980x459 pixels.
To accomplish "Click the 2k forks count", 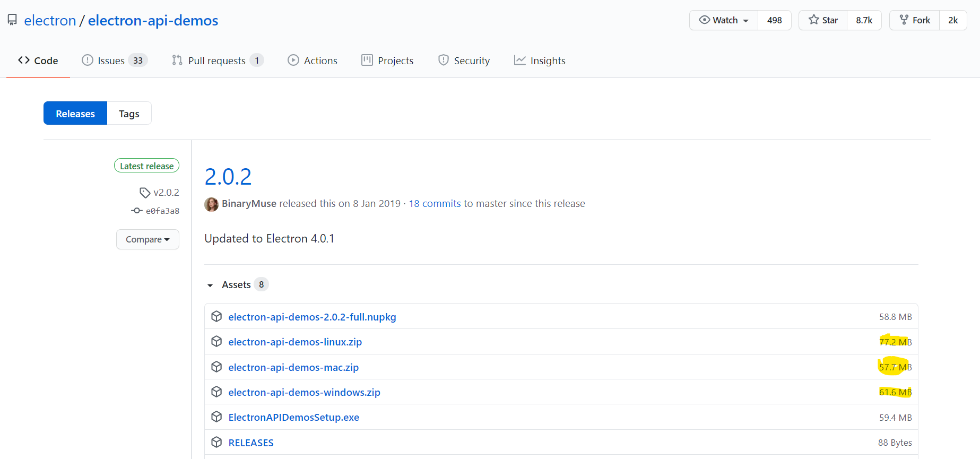I will click(953, 20).
